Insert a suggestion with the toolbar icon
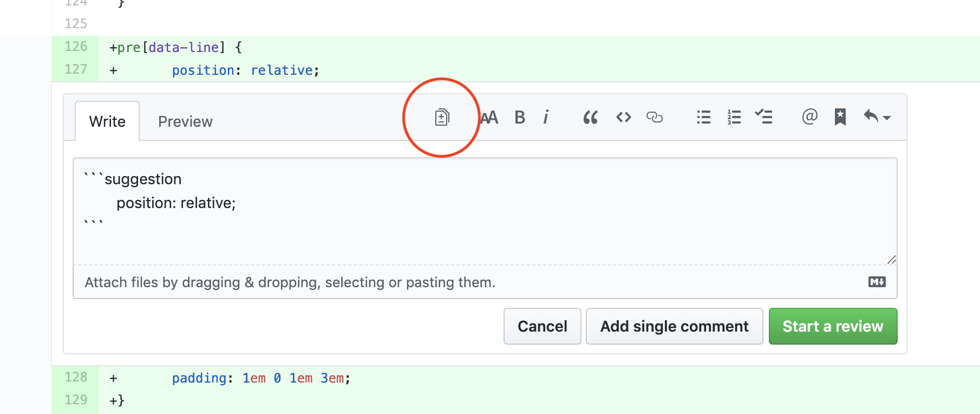This screenshot has height=414, width=980. (x=442, y=117)
